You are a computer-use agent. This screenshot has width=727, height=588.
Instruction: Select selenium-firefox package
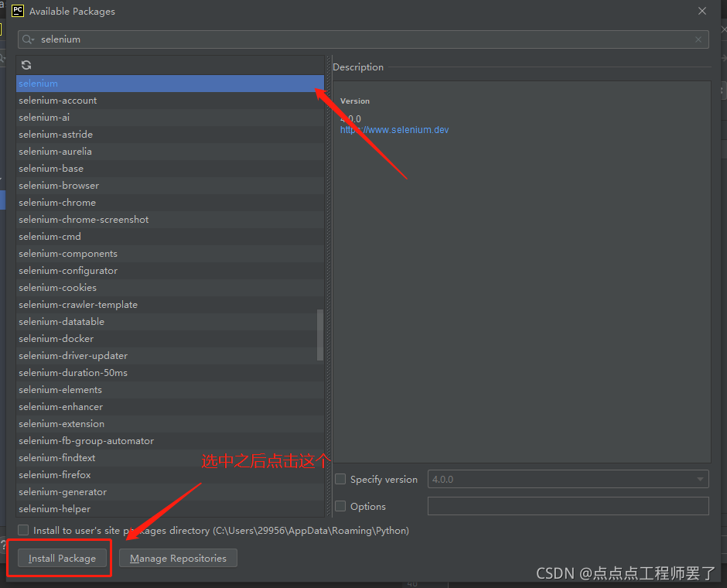click(169, 475)
